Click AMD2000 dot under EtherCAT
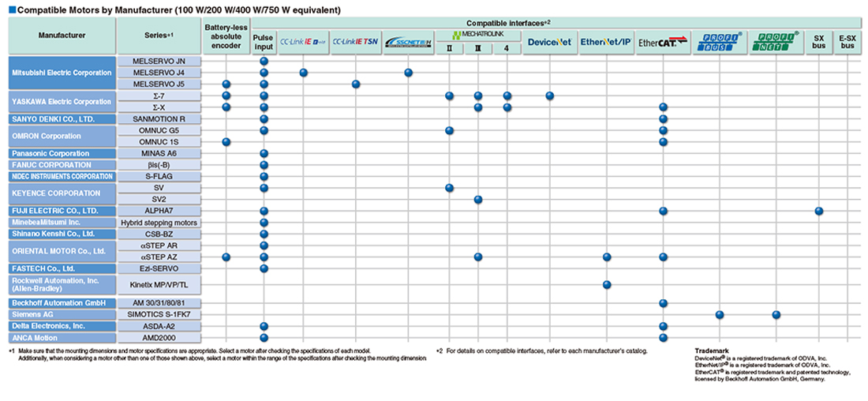 pyautogui.click(x=663, y=337)
